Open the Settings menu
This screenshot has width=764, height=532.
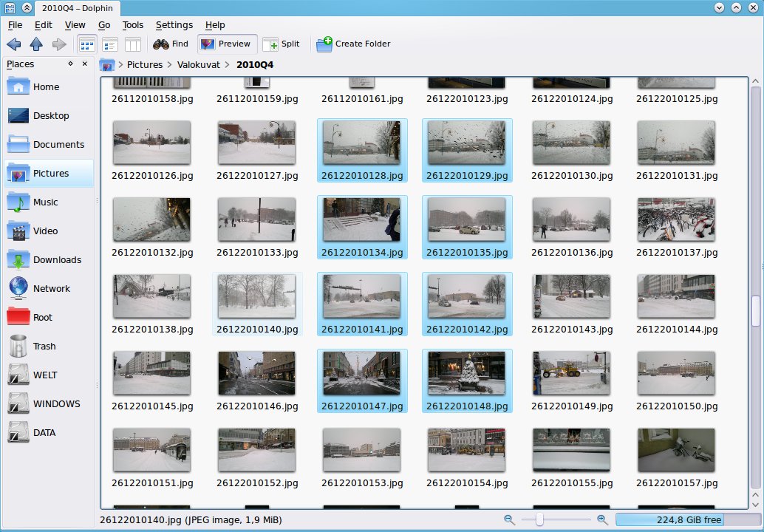pos(174,25)
